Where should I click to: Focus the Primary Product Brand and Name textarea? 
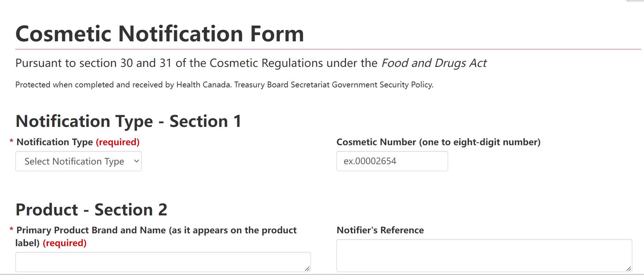(163, 262)
